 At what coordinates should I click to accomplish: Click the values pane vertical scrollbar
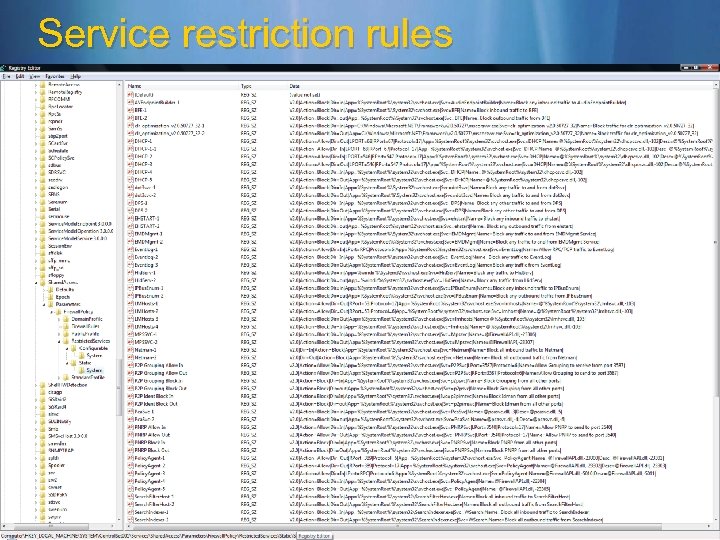tap(716, 303)
